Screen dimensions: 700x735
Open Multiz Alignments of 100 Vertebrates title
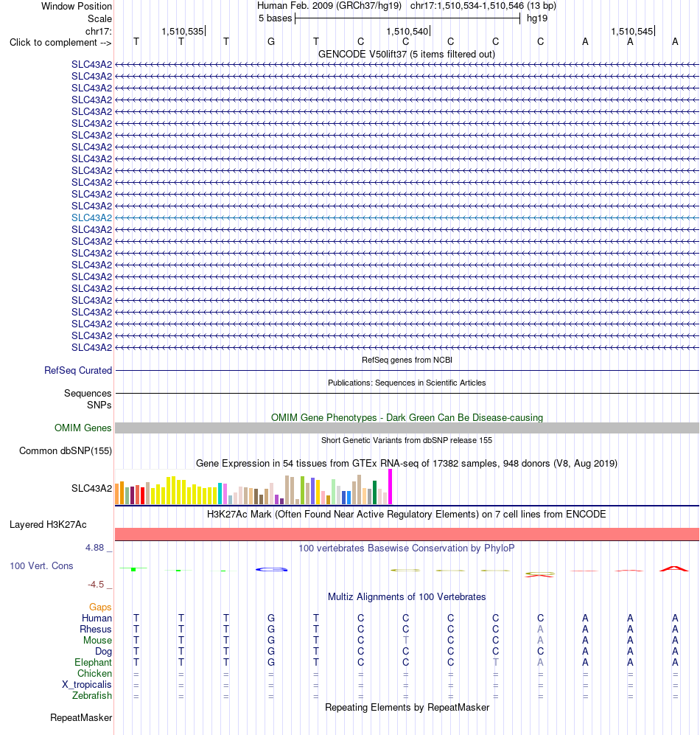(x=407, y=596)
